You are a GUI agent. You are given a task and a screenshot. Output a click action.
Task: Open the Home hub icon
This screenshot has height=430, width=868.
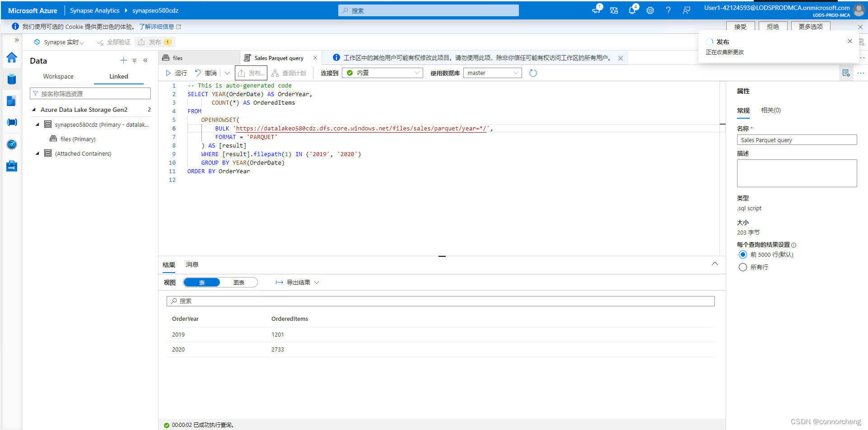point(12,57)
